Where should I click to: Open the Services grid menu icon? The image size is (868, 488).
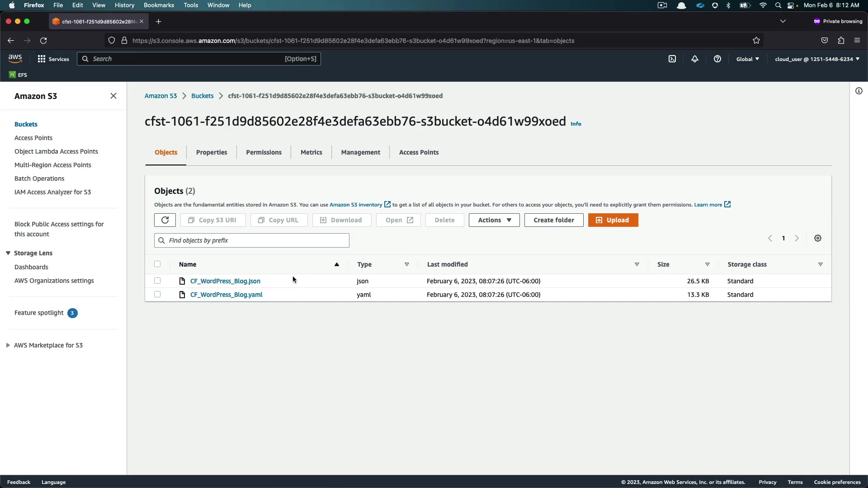pyautogui.click(x=42, y=59)
